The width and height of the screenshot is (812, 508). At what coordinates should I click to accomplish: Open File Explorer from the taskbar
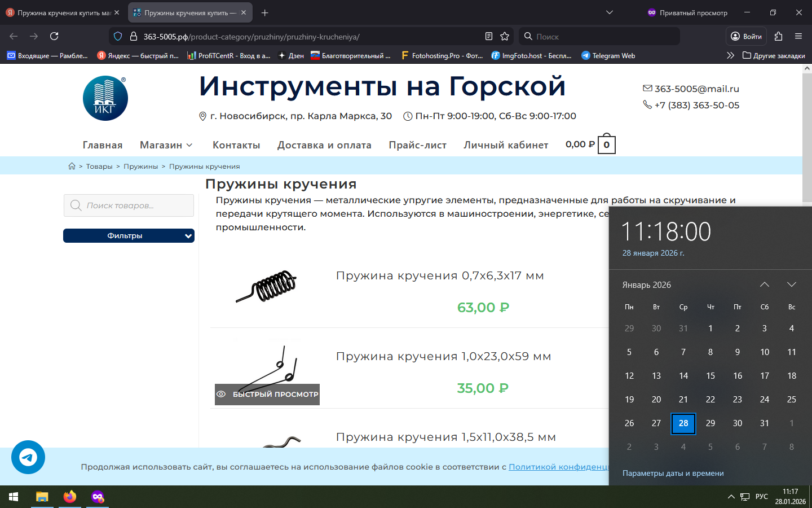point(42,497)
